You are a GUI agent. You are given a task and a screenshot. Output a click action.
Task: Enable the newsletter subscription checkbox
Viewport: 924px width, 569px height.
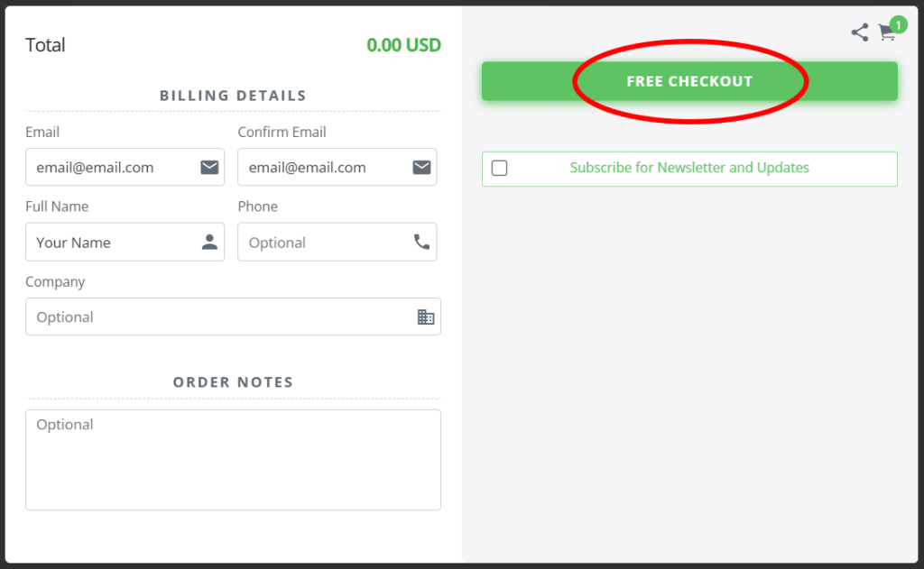point(499,169)
